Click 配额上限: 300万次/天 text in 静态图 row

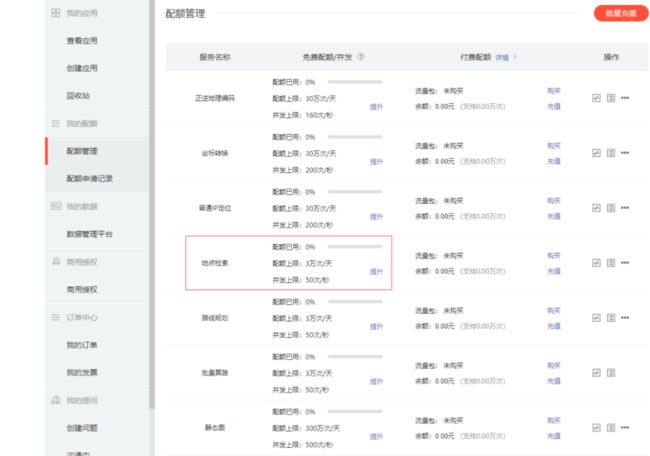306,428
